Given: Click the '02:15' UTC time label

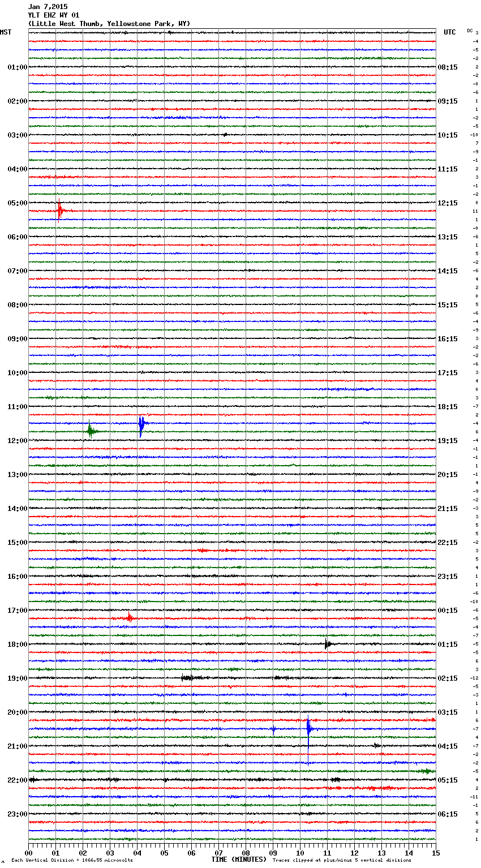Looking at the screenshot, I should tap(448, 678).
